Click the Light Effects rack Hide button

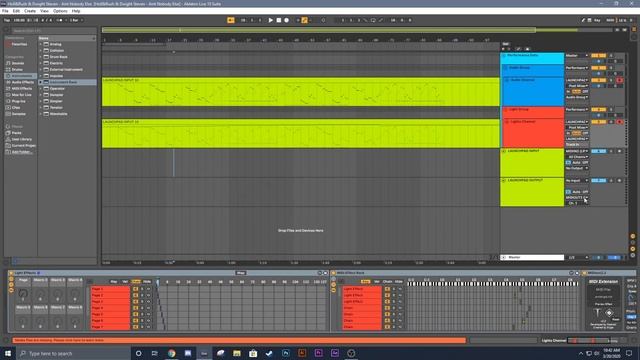click(147, 282)
